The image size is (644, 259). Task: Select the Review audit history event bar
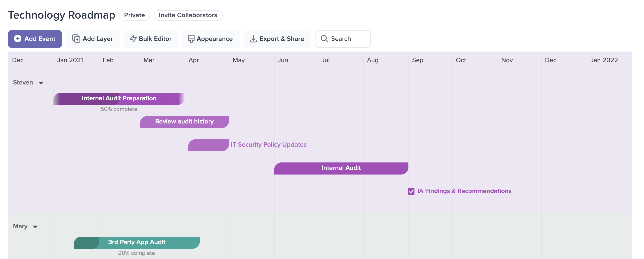(x=184, y=122)
